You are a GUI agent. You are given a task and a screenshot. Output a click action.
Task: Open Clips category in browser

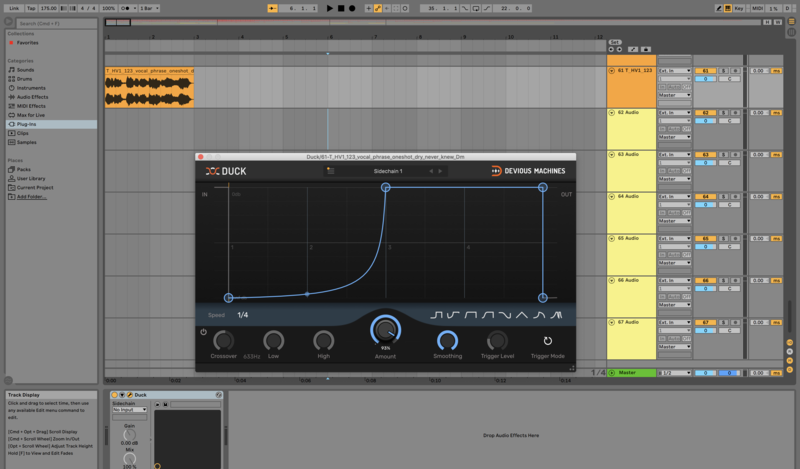[22, 133]
